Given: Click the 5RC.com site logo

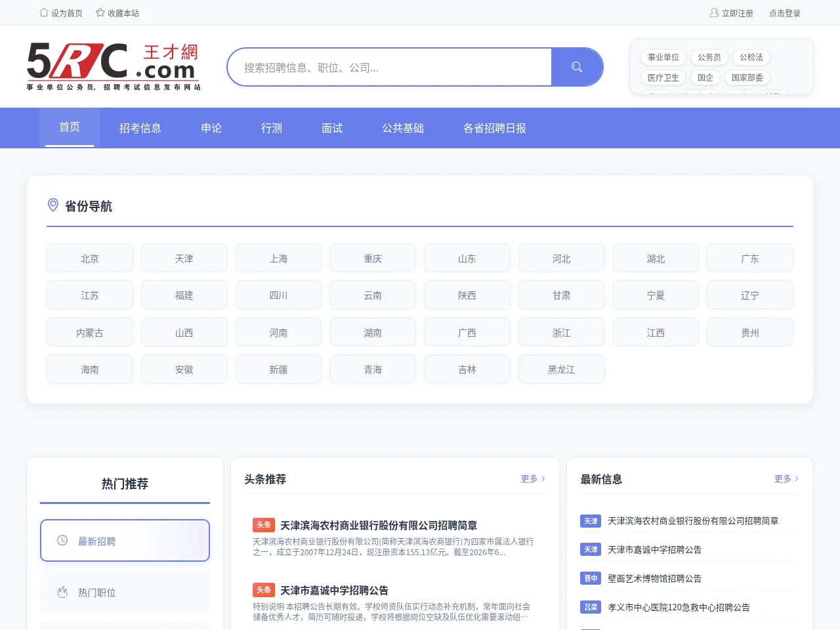Looking at the screenshot, I should click(114, 66).
